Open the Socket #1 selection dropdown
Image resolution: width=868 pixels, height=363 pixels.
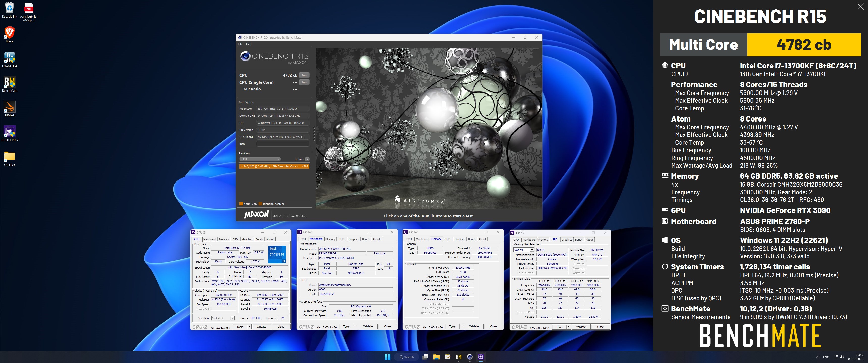point(223,318)
